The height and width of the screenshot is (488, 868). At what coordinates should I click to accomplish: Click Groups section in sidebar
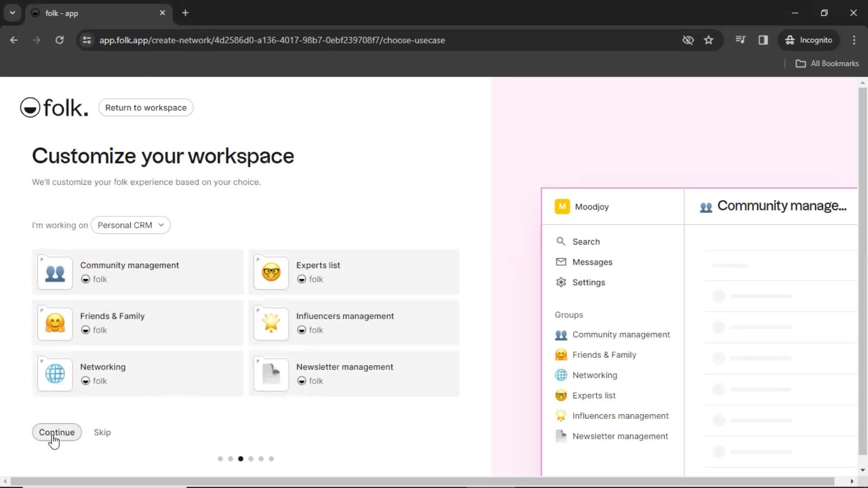(569, 314)
